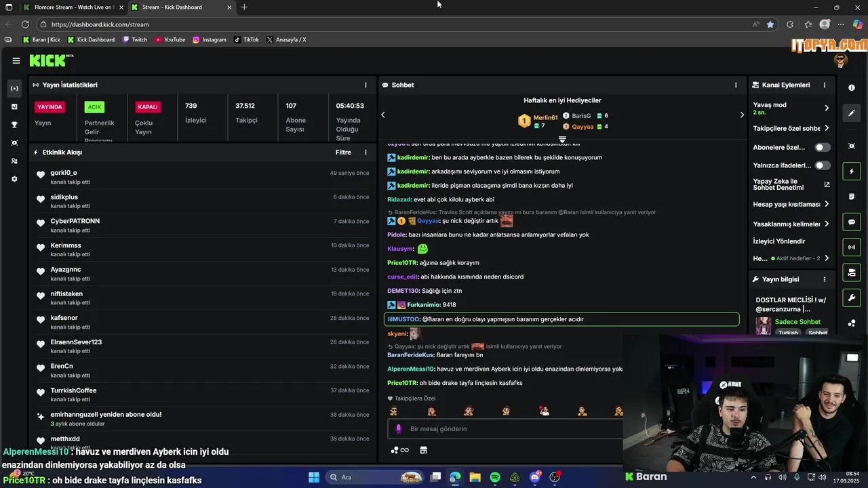Screen dimensions: 868x488
Task: Click the pencil edit icon in right rail
Action: pos(852,113)
